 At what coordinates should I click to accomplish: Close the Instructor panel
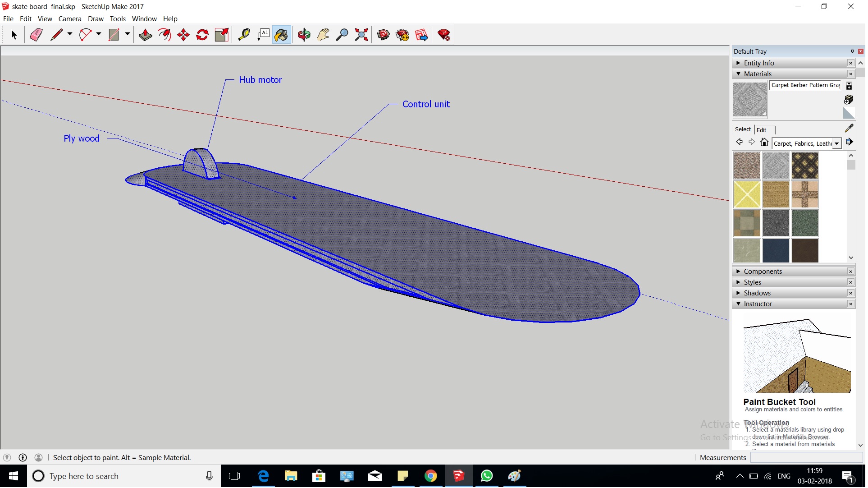pyautogui.click(x=850, y=304)
